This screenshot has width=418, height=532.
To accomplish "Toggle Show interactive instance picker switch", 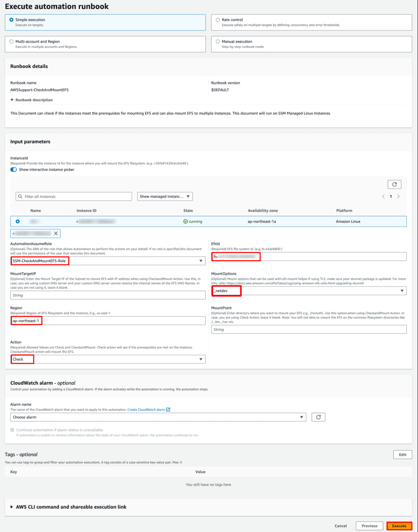I will point(14,170).
